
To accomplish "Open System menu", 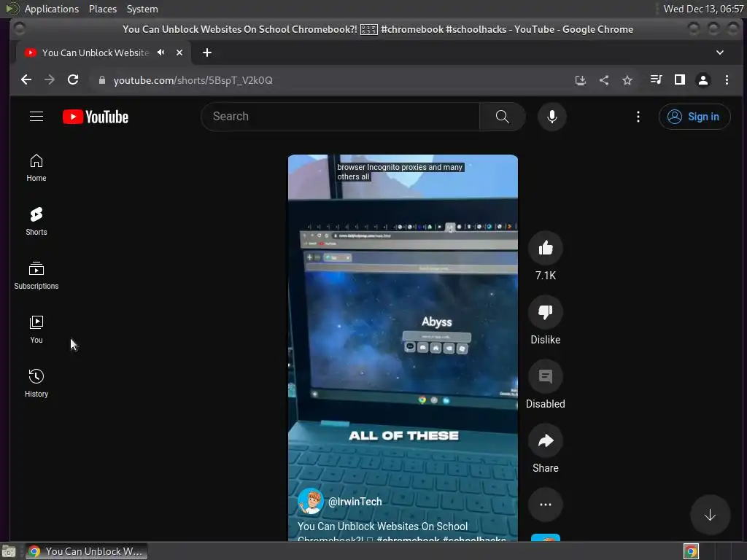I will 142,9.
